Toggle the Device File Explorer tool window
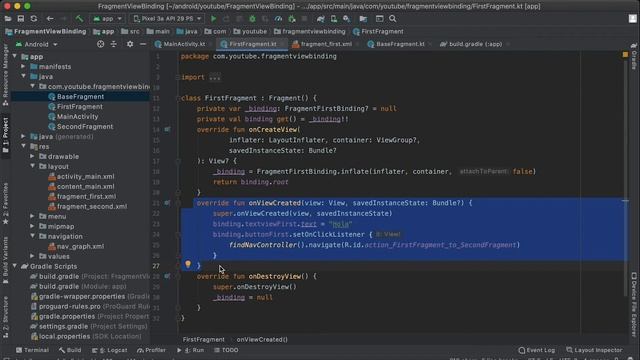640x360 pixels. click(x=634, y=304)
